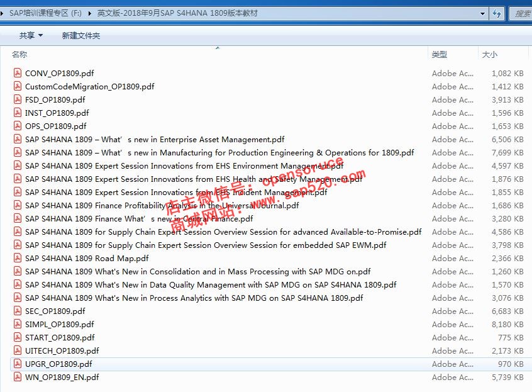Select file name SIMPL_OP1809.pdf
The height and width of the screenshot is (392, 532).
[x=59, y=325]
